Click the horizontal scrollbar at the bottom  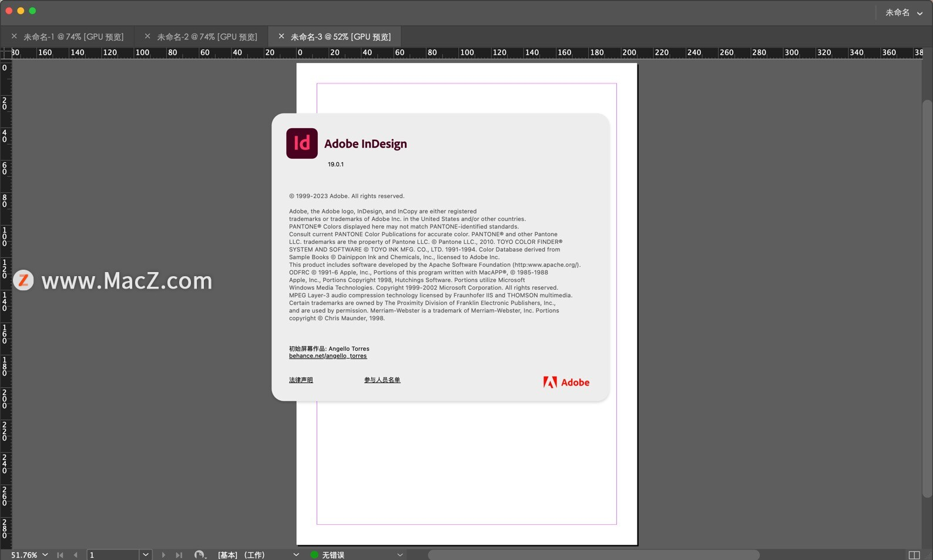(x=593, y=555)
